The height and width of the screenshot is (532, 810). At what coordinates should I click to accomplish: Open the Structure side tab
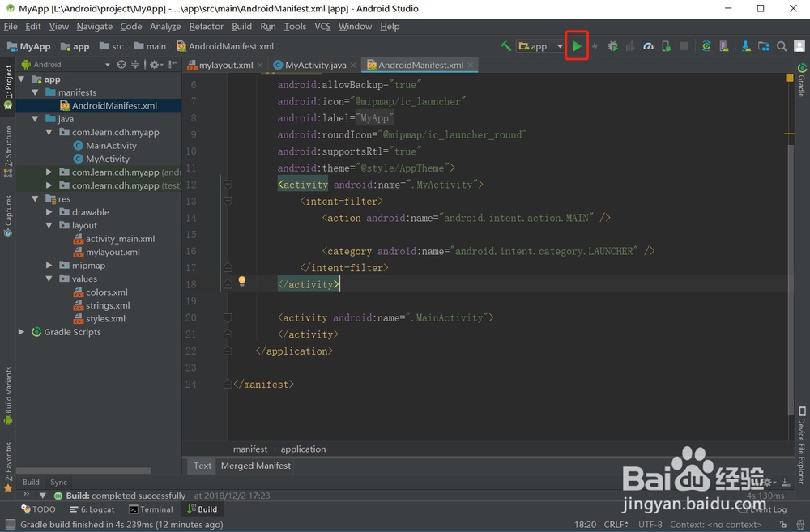(x=8, y=151)
